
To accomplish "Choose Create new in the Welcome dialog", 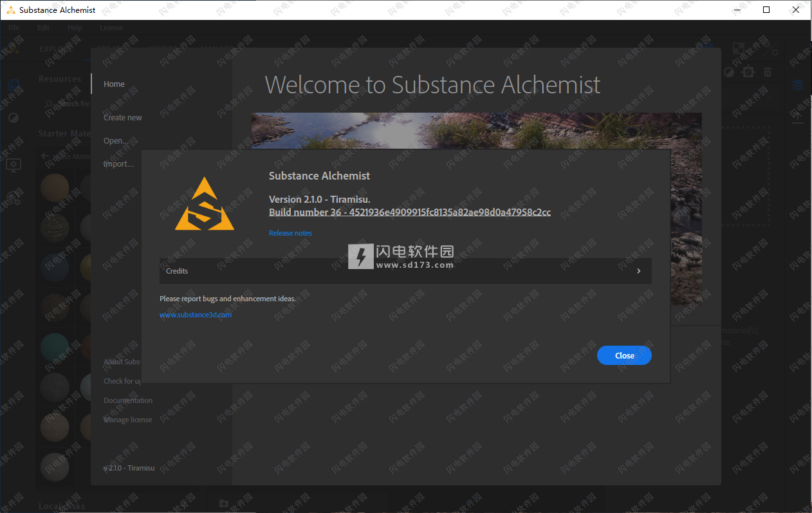I will point(123,118).
